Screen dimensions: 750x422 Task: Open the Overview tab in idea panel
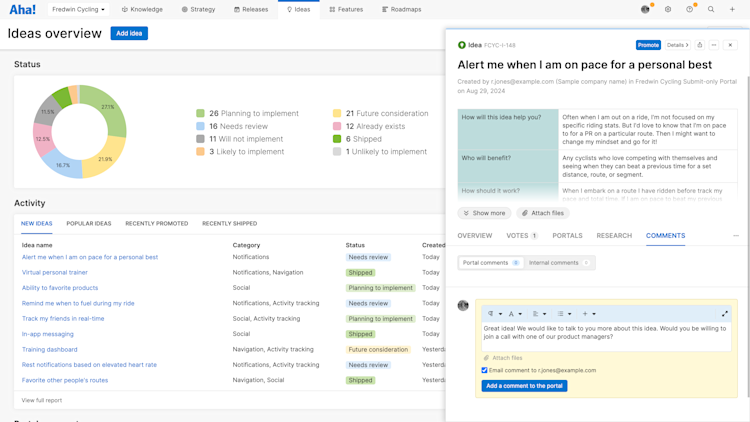pos(474,235)
